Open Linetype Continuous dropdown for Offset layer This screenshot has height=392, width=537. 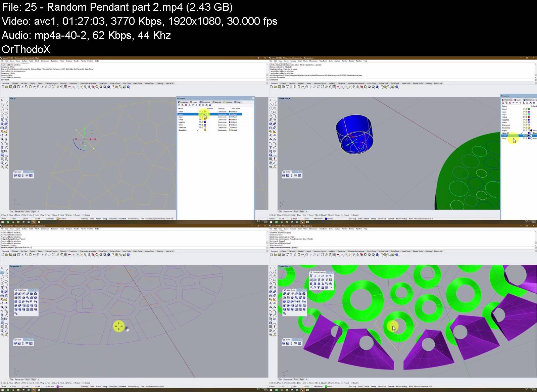pyautogui.click(x=222, y=119)
